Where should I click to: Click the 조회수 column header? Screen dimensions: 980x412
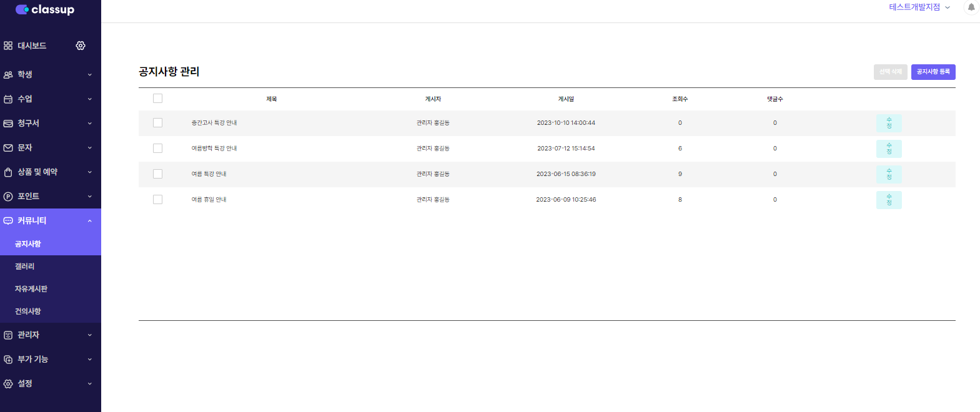[x=680, y=99]
